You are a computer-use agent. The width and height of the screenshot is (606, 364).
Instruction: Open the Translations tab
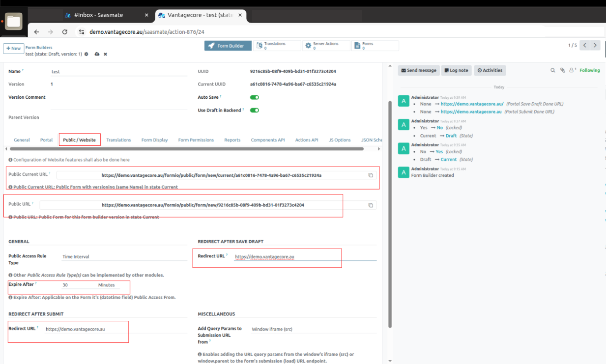118,140
